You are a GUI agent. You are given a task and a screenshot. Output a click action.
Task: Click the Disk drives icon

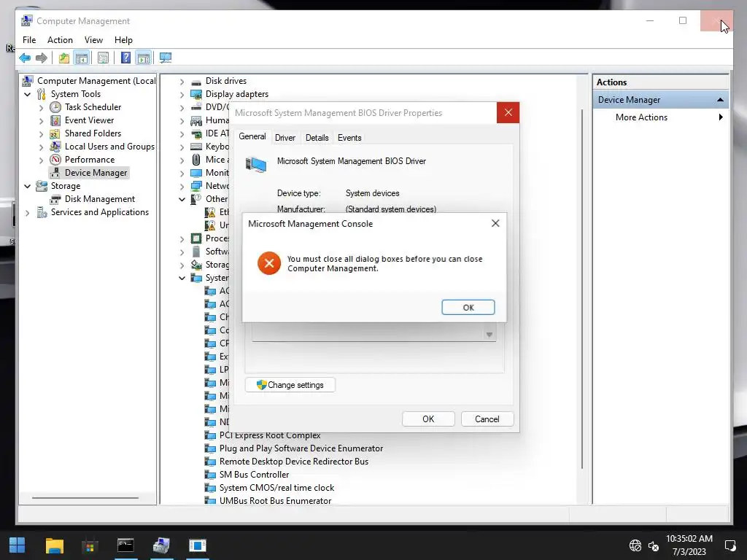(x=196, y=82)
